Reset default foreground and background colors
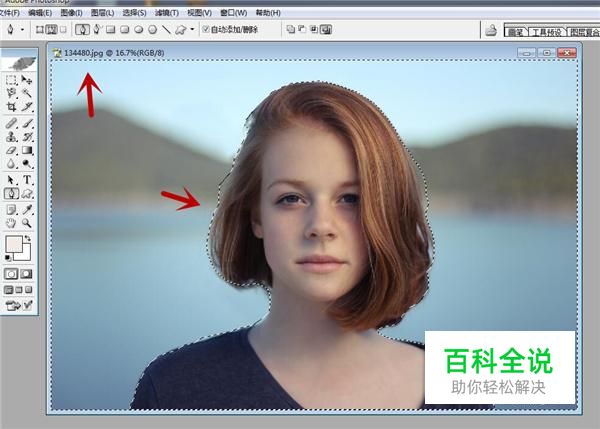The width and height of the screenshot is (600, 429). pyautogui.click(x=8, y=258)
